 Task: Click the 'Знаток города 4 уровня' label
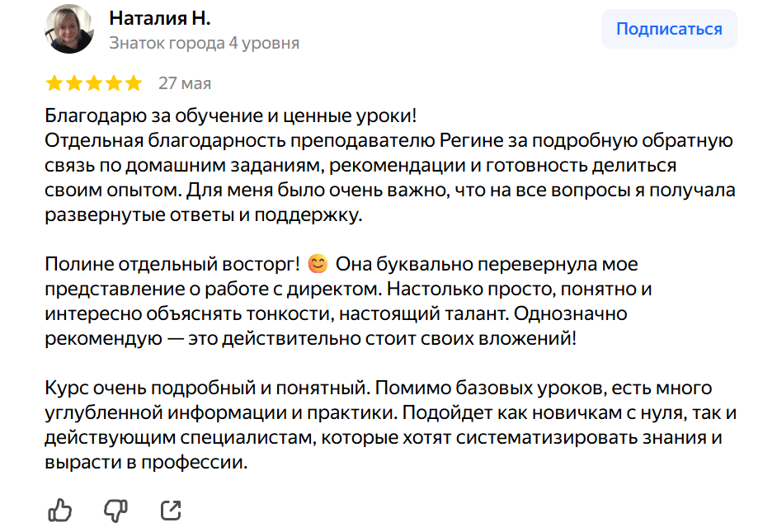[205, 44]
